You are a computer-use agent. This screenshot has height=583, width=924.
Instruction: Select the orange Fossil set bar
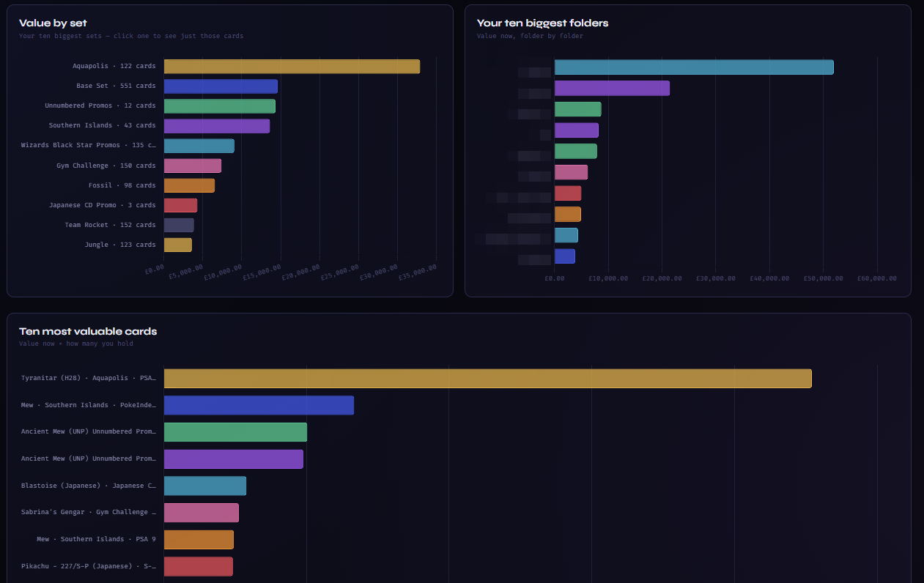pos(189,185)
